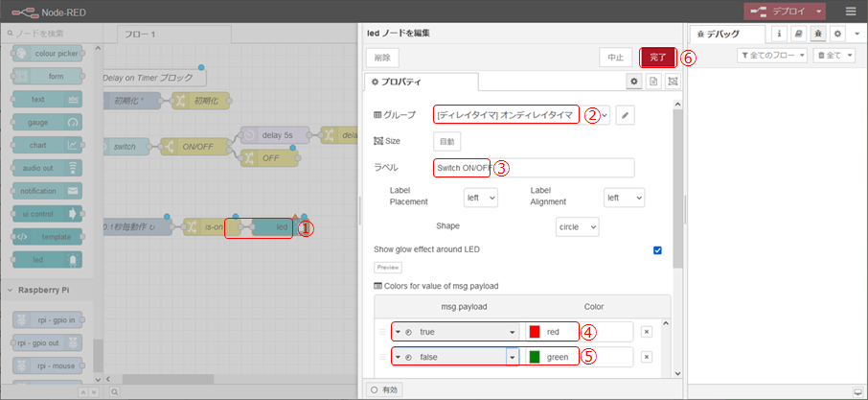The height and width of the screenshot is (400, 868).
Task: Open the help book sidebar icon
Action: tap(798, 34)
